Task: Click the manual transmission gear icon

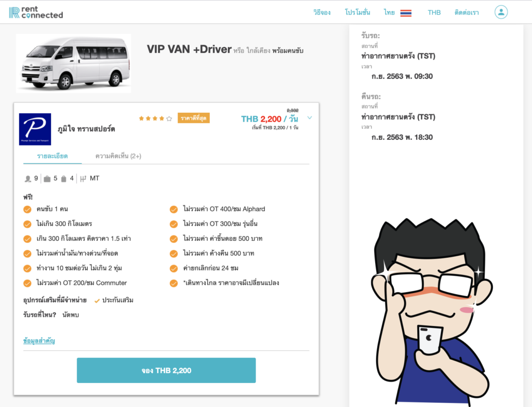Action: pos(83,179)
